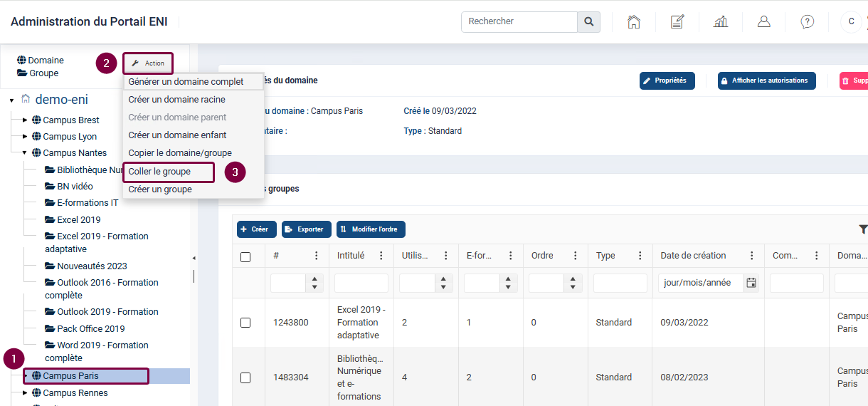Click the folder icon of Pack Office 2019
Image resolution: width=868 pixels, height=406 pixels.
tap(50, 328)
